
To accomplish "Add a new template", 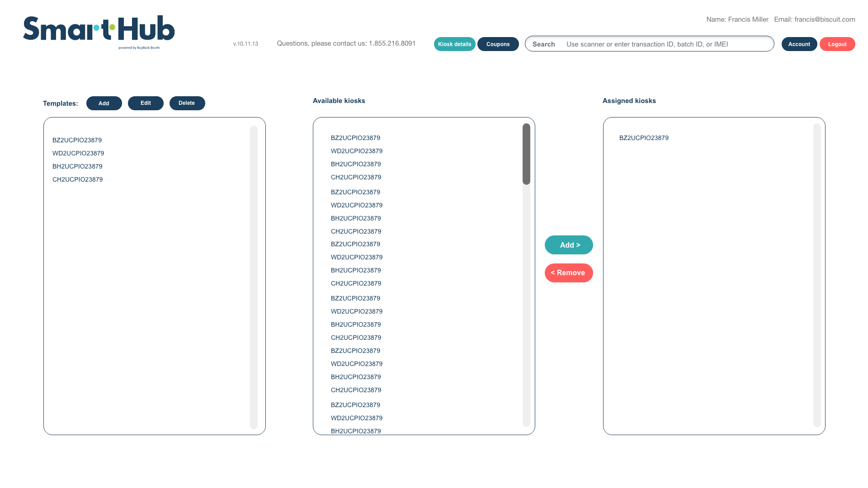I will click(x=104, y=103).
